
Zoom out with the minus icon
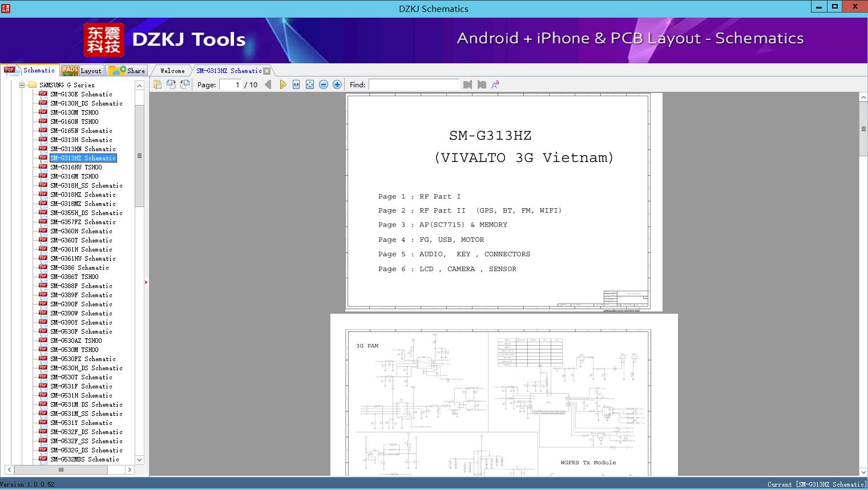tap(324, 84)
